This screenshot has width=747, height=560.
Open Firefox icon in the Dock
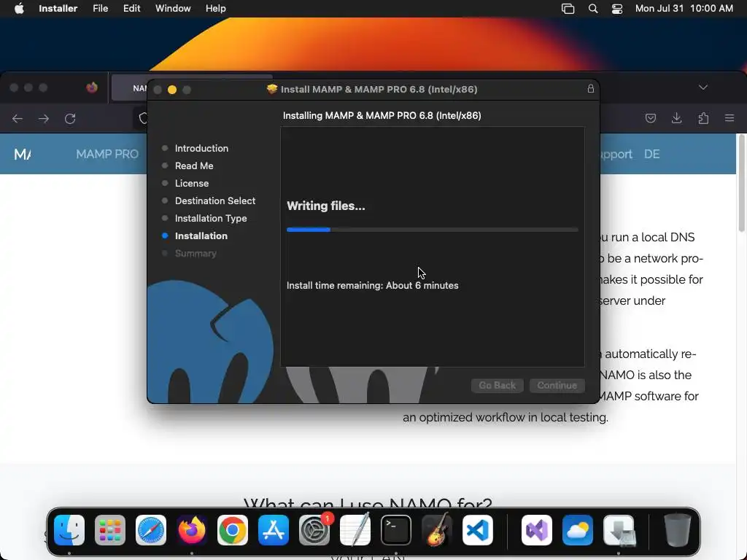coord(192,530)
